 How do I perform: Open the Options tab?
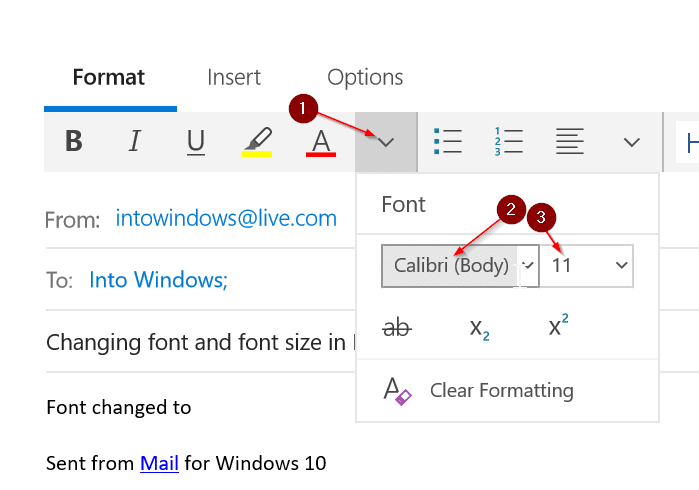coord(365,78)
